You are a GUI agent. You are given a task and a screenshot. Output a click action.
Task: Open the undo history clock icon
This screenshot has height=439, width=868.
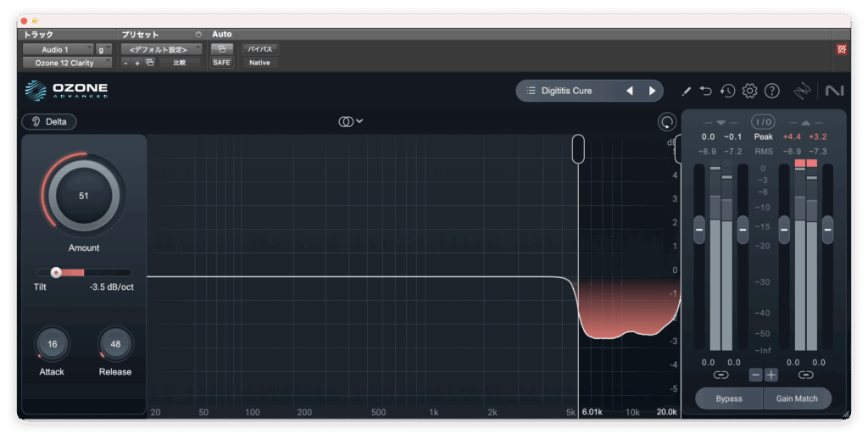tap(727, 91)
